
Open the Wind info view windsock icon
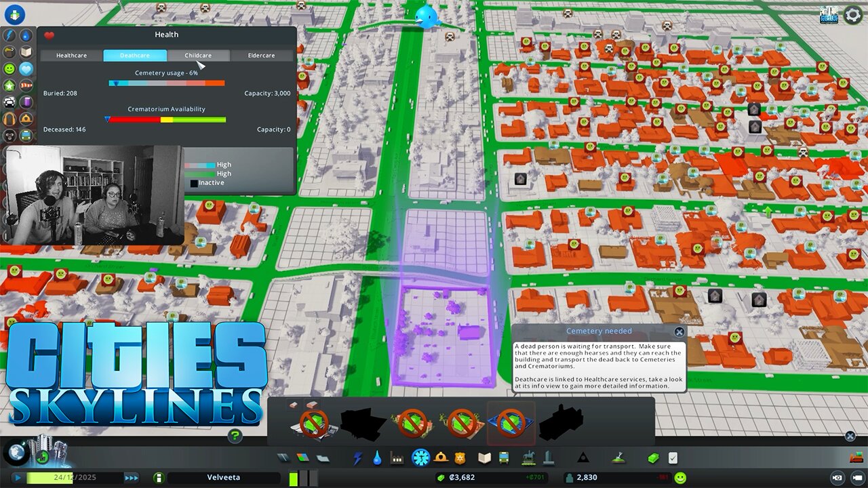(26, 86)
